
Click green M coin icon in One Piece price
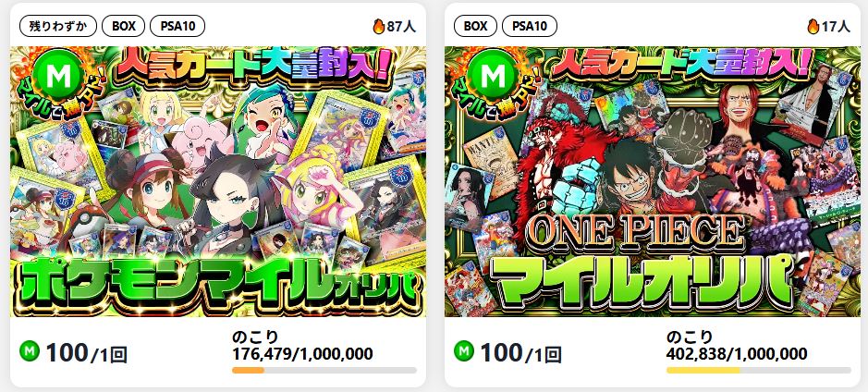tap(464, 351)
